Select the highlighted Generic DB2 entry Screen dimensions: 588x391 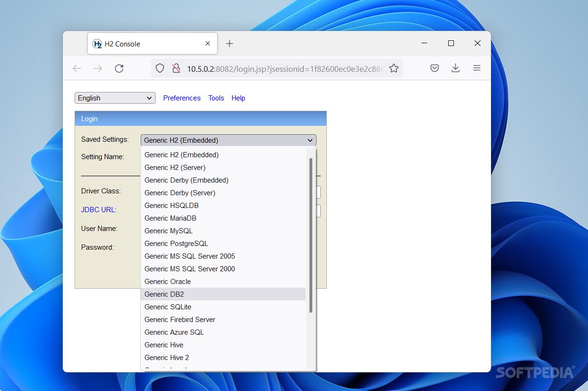pyautogui.click(x=223, y=294)
